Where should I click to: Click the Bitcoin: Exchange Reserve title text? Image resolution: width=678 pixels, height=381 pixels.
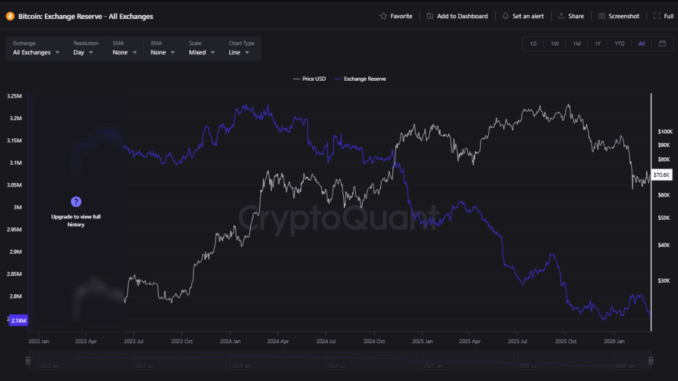86,16
